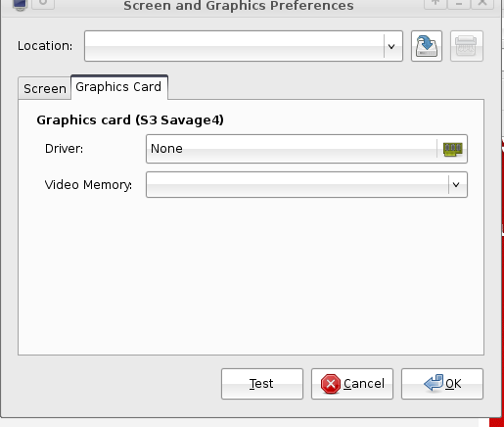The width and height of the screenshot is (504, 427).
Task: Click the sticky button beside the window icon
Action: 43,4
